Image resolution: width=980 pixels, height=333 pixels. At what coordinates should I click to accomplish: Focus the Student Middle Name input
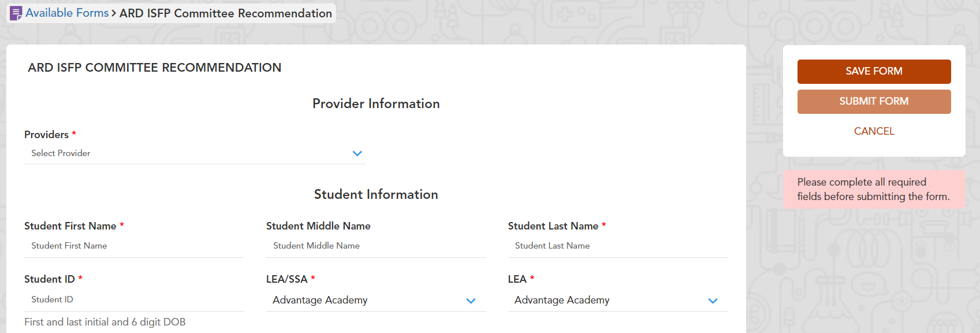click(376, 246)
